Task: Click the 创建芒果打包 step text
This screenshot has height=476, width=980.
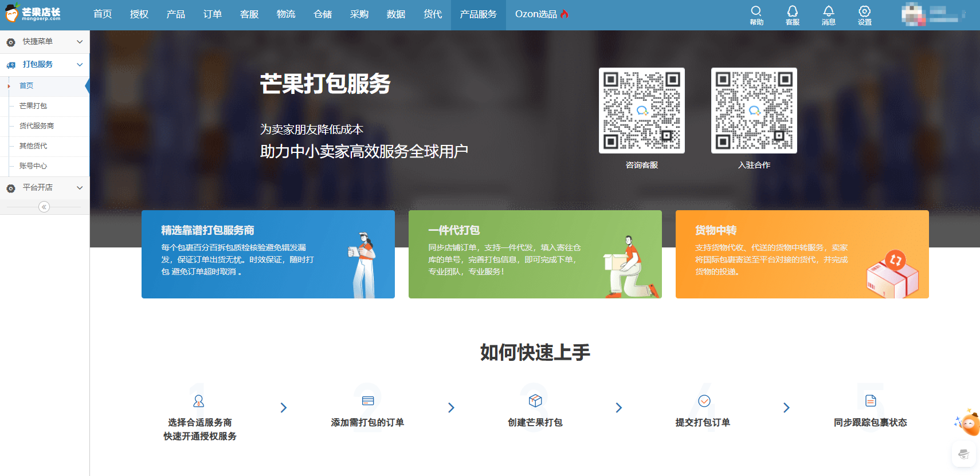Action: 535,423
